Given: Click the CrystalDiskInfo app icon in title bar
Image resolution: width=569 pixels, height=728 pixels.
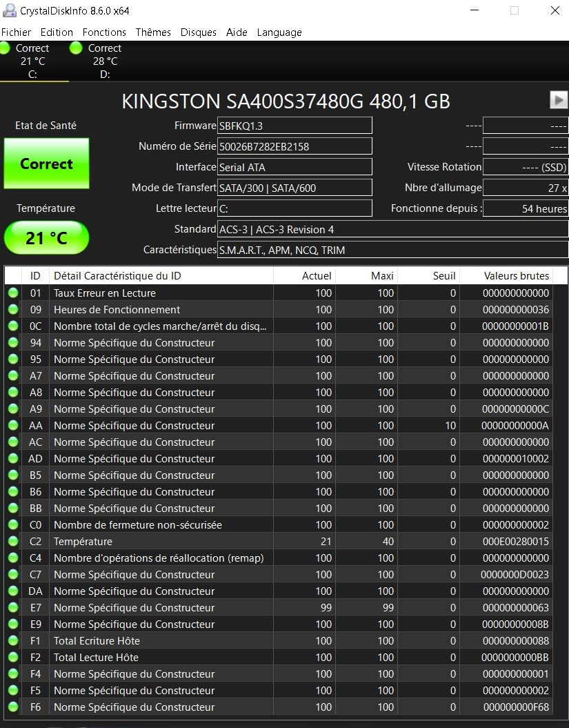Looking at the screenshot, I should [9, 10].
